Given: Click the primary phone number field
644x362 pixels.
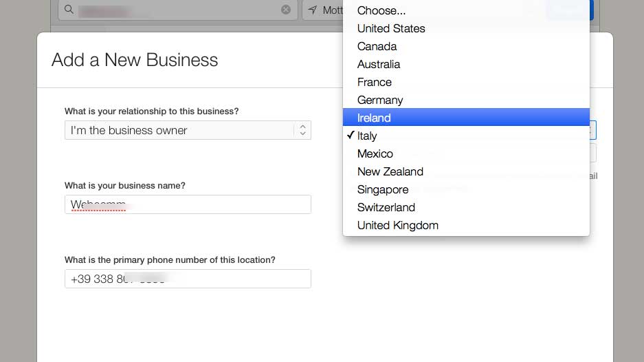Looking at the screenshot, I should (x=188, y=279).
